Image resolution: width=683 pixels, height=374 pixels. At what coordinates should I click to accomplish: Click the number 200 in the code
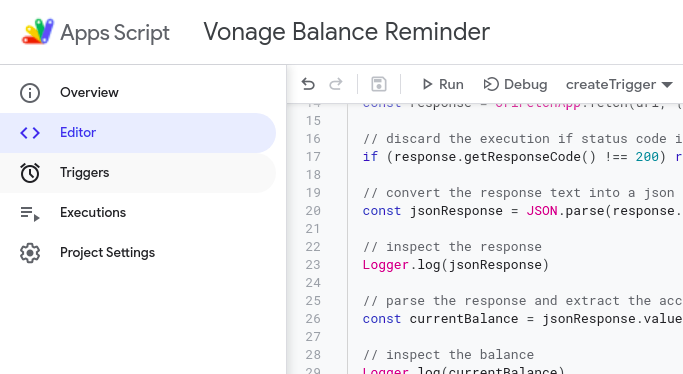click(647, 157)
